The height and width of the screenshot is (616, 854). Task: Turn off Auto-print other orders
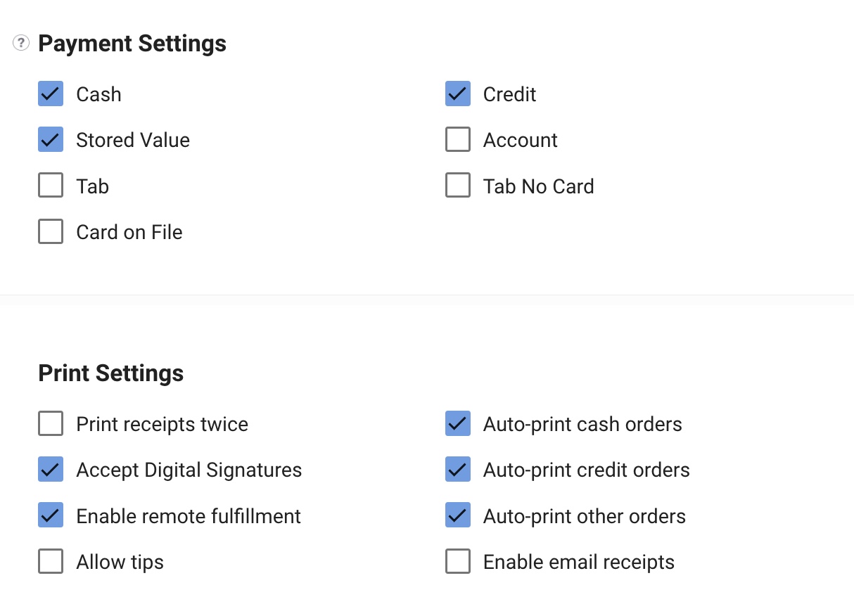458,515
